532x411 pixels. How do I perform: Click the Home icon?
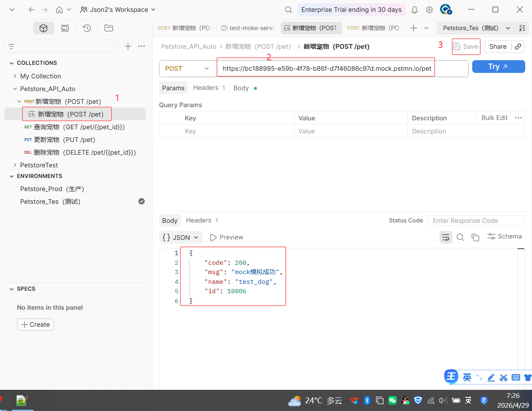pos(59,10)
